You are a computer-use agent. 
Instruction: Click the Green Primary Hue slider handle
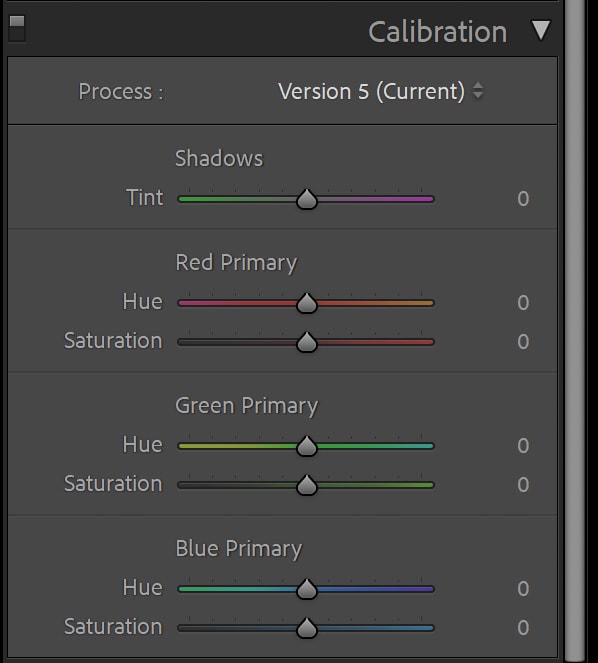307,446
